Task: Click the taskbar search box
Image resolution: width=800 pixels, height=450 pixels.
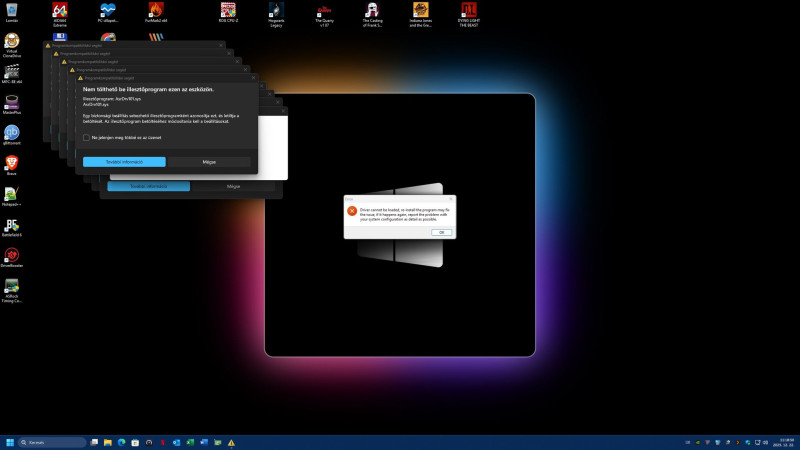Action: click(x=52, y=442)
